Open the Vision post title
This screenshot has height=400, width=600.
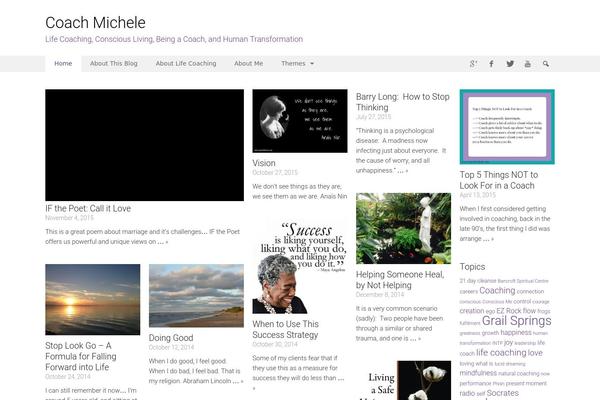[x=264, y=163]
